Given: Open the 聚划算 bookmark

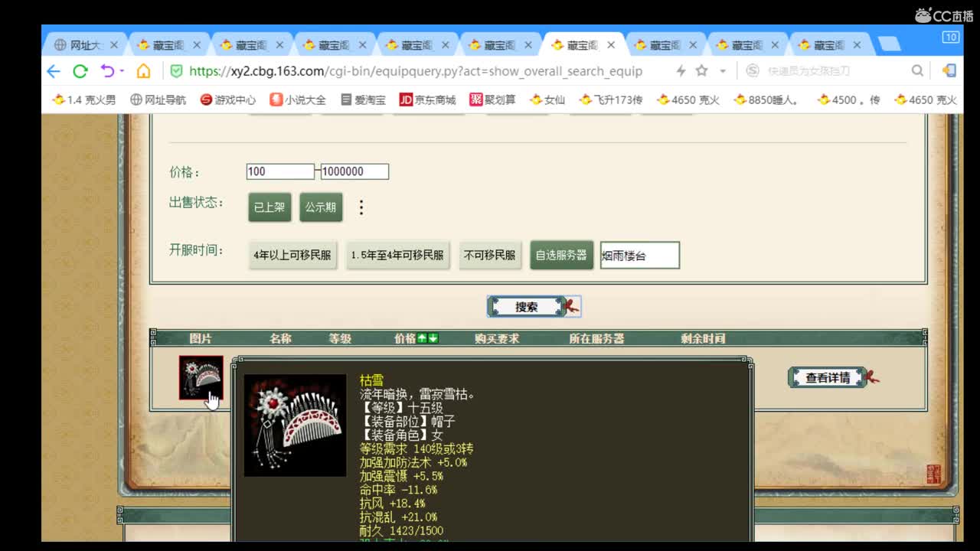Looking at the screenshot, I should coord(492,99).
